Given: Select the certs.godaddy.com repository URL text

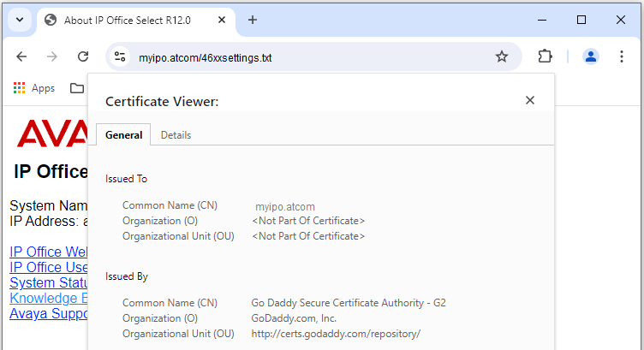Looking at the screenshot, I should point(336,334).
